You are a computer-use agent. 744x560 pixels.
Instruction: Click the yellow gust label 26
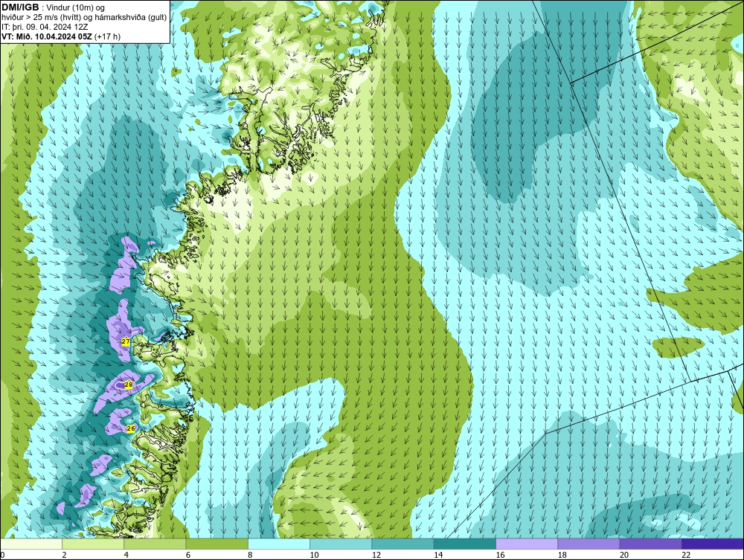(x=131, y=428)
